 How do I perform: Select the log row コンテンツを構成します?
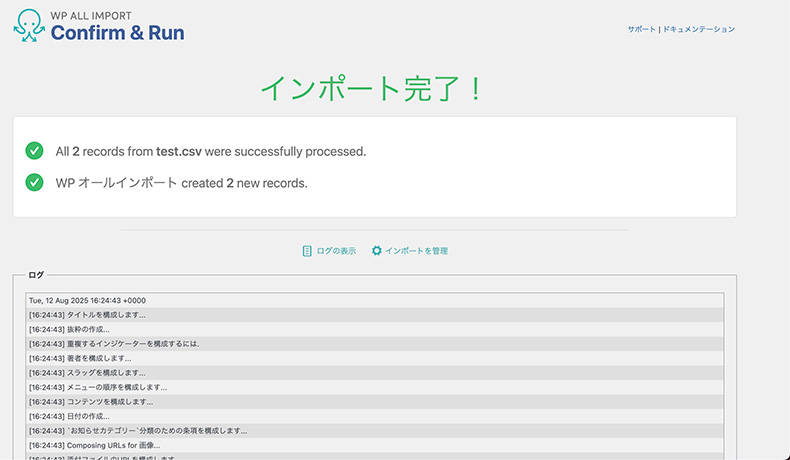[x=374, y=402]
